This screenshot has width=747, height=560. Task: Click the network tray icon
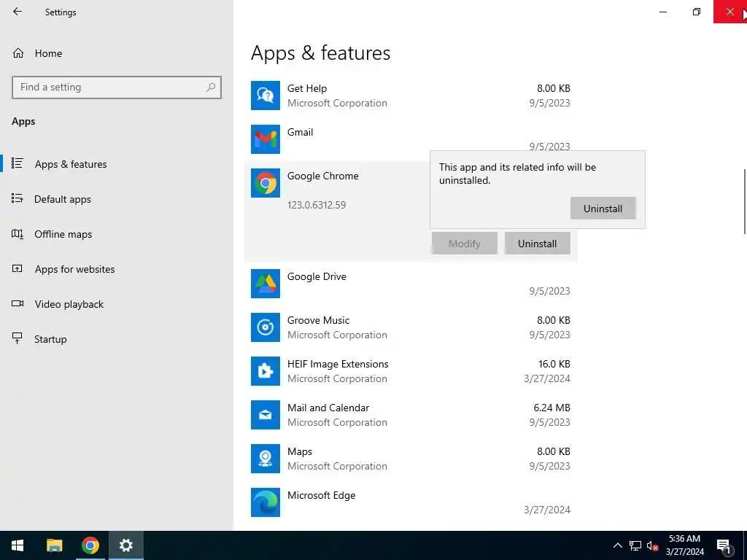pyautogui.click(x=635, y=545)
